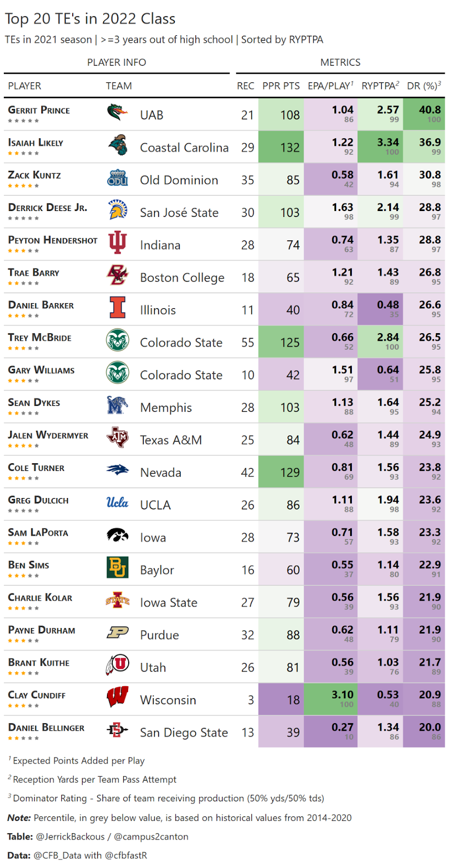The width and height of the screenshot is (449, 868).
Task: Click the UAB Blazers dragon logo
Action: click(117, 113)
